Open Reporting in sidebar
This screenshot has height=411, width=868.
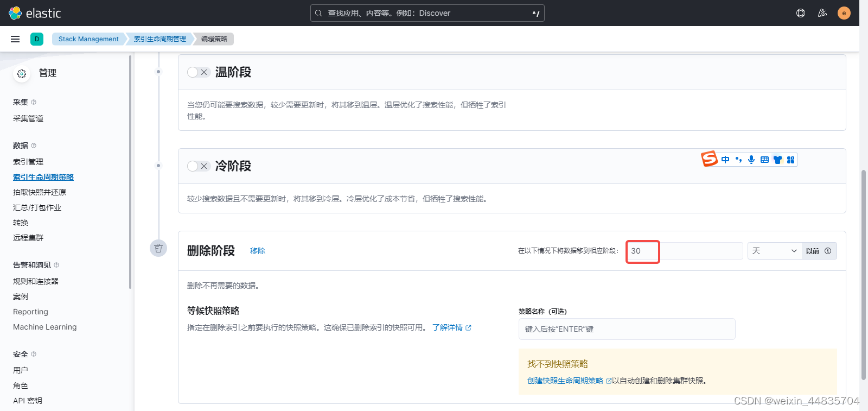(30, 312)
